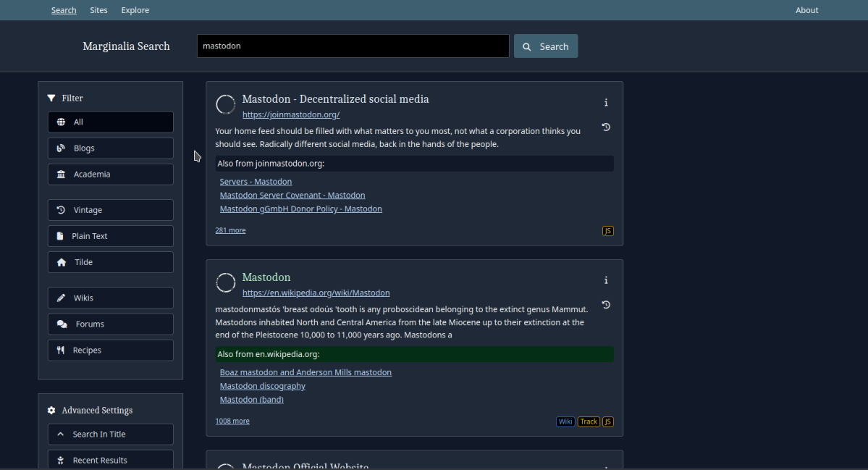
Task: Open the https://joinmastodon.org/ link
Action: tap(291, 114)
